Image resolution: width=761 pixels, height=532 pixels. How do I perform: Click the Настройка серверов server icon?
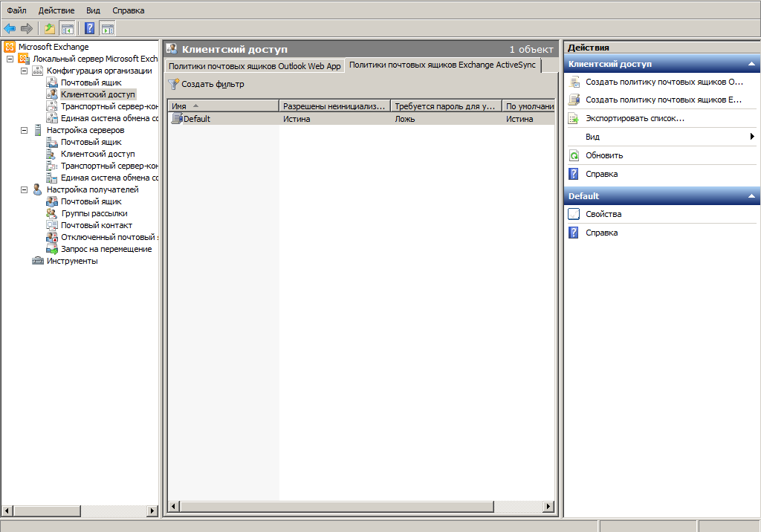click(38, 130)
